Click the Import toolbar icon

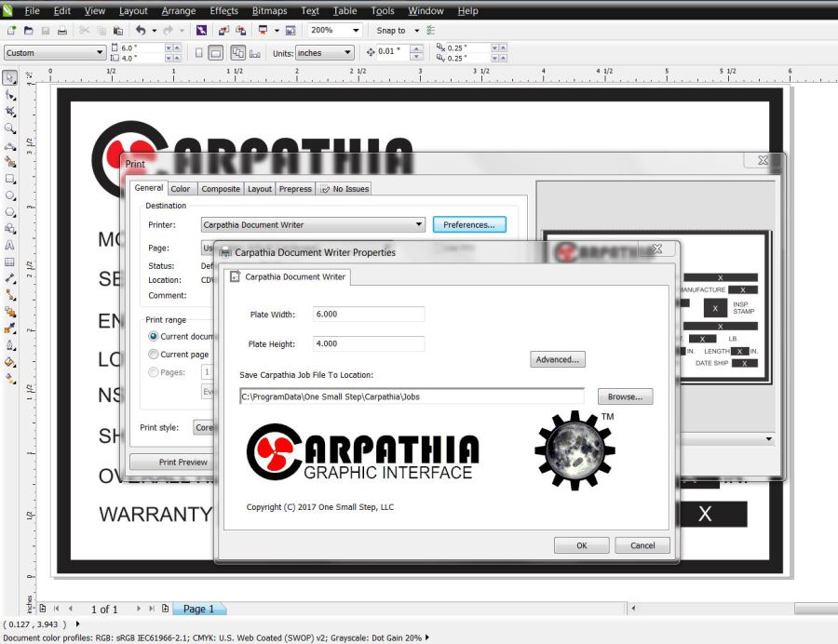(x=223, y=31)
